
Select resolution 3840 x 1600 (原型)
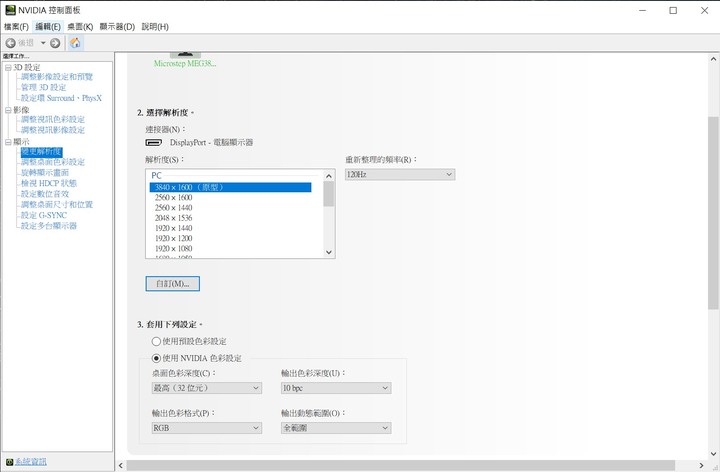click(230, 187)
